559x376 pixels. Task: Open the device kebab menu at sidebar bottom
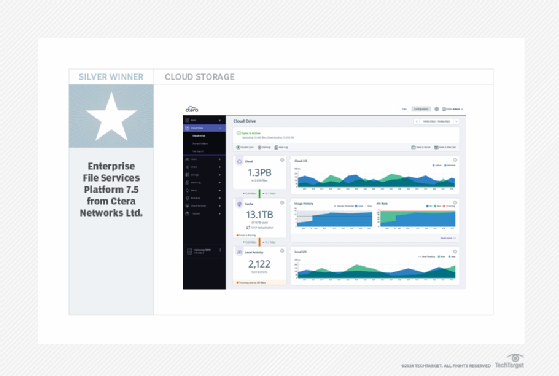pyautogui.click(x=220, y=250)
